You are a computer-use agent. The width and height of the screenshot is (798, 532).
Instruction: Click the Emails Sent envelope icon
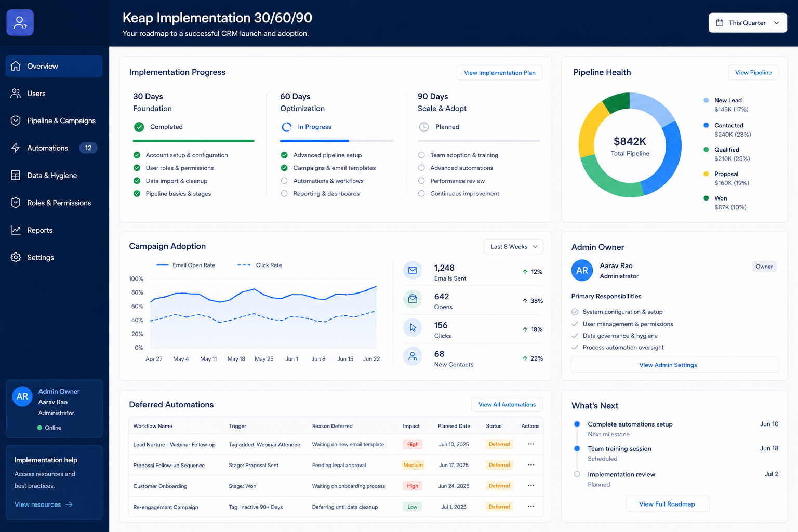point(413,270)
